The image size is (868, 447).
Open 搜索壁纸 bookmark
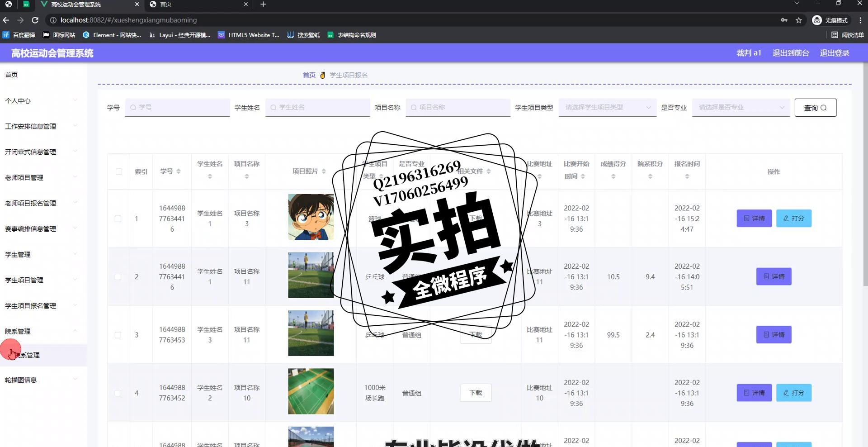[303, 35]
